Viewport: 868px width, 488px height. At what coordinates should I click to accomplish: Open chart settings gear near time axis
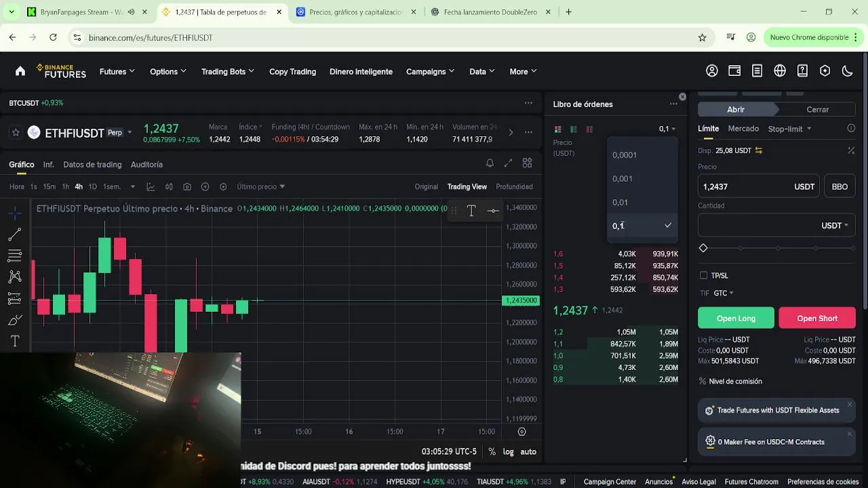tap(521, 431)
